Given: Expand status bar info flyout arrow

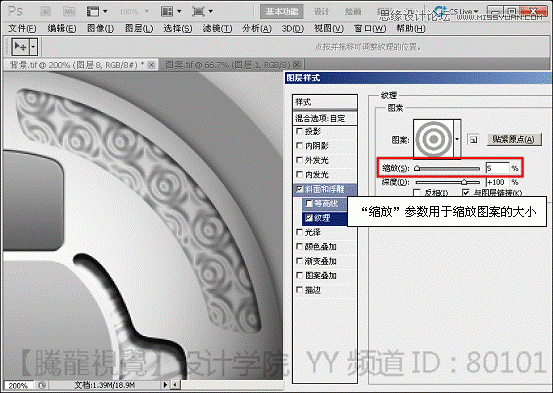Looking at the screenshot, I should (165, 385).
